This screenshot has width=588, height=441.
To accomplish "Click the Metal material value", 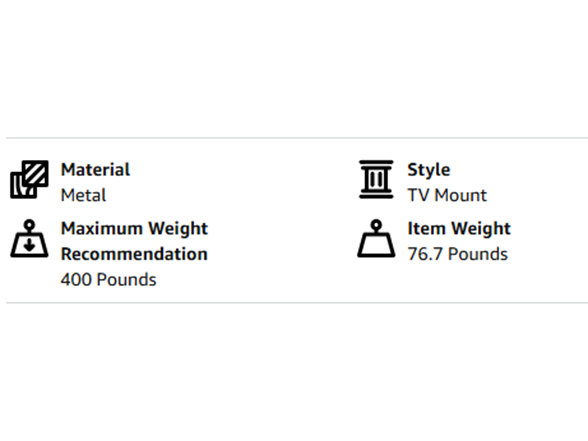I will [x=83, y=195].
